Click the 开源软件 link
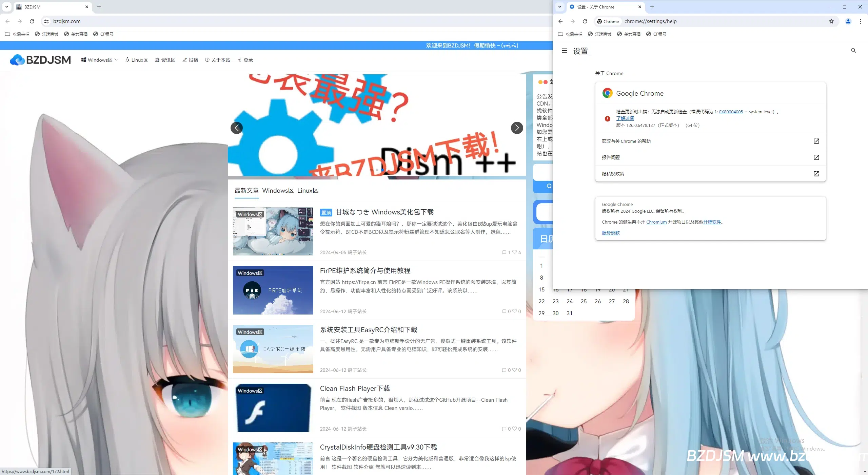 coord(712,222)
